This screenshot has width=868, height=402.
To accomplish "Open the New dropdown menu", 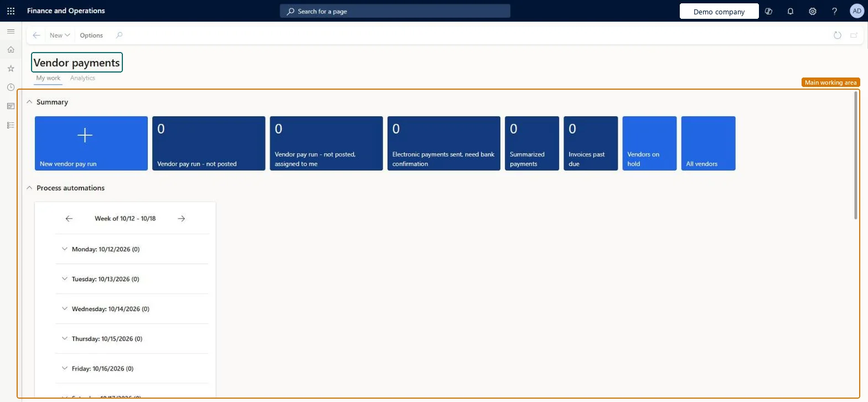I will click(60, 35).
